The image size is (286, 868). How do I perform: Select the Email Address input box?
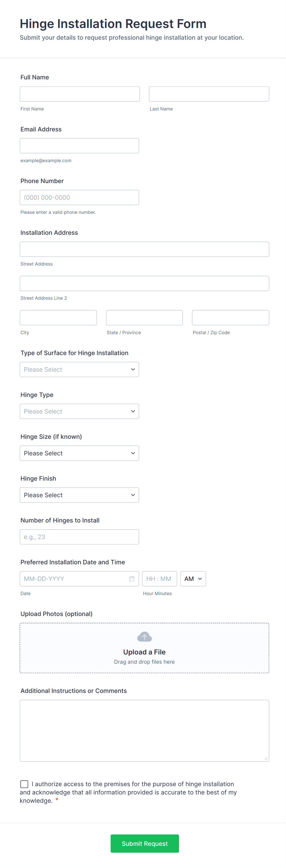(79, 146)
